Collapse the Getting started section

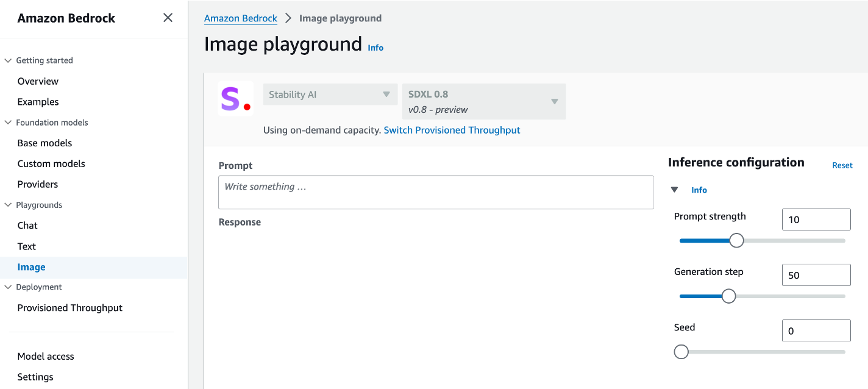point(9,60)
